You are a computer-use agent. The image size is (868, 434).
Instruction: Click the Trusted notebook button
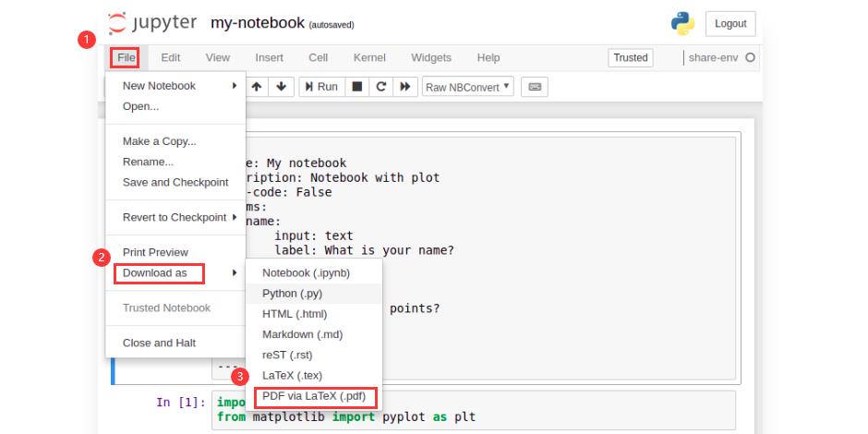631,57
